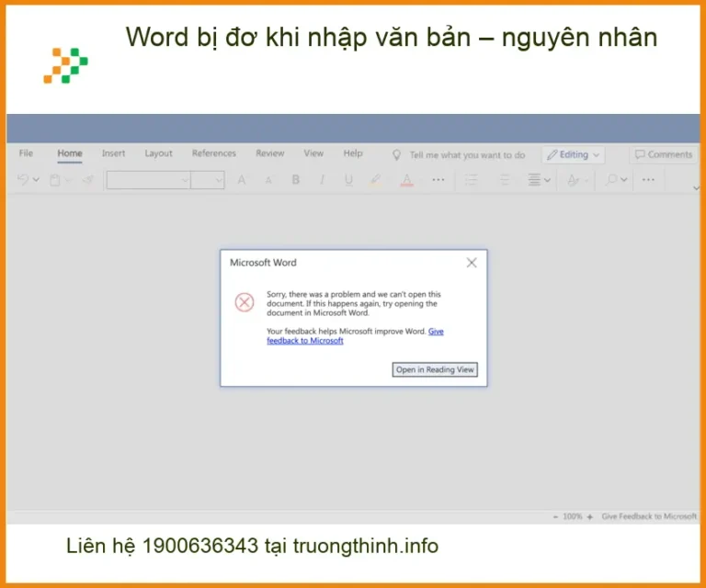Screen dimensions: 706x588
Task: Click the Grow Font icon
Action: point(242,180)
